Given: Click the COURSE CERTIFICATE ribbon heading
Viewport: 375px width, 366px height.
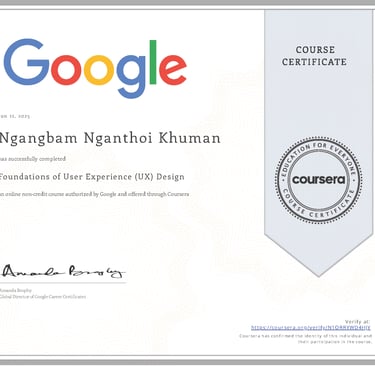Looking at the screenshot, I should coord(314,56).
